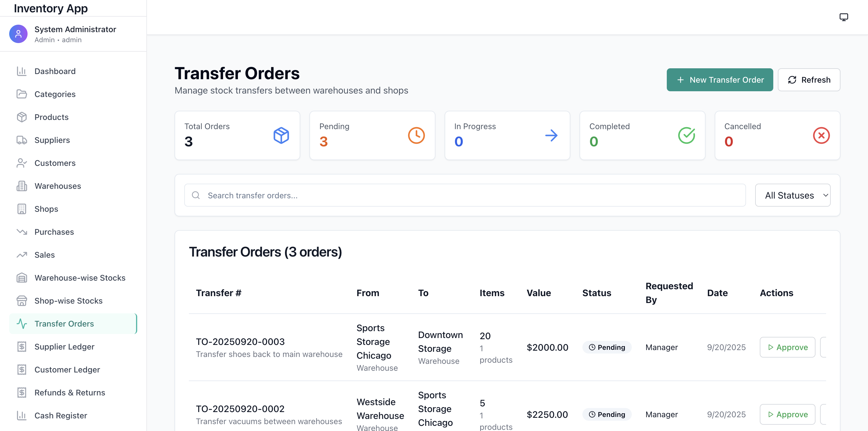Open Supplier Ledger
Image resolution: width=868 pixels, height=431 pixels.
(x=73, y=346)
